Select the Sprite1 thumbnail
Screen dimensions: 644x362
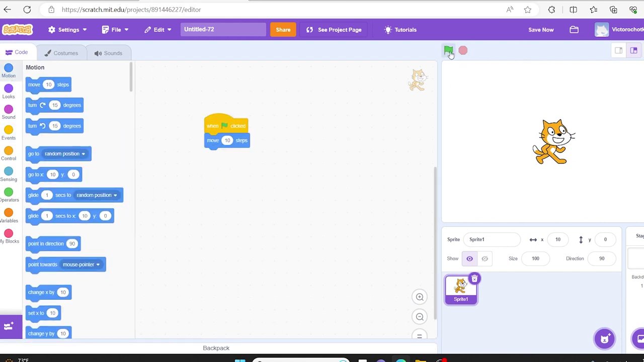click(461, 290)
